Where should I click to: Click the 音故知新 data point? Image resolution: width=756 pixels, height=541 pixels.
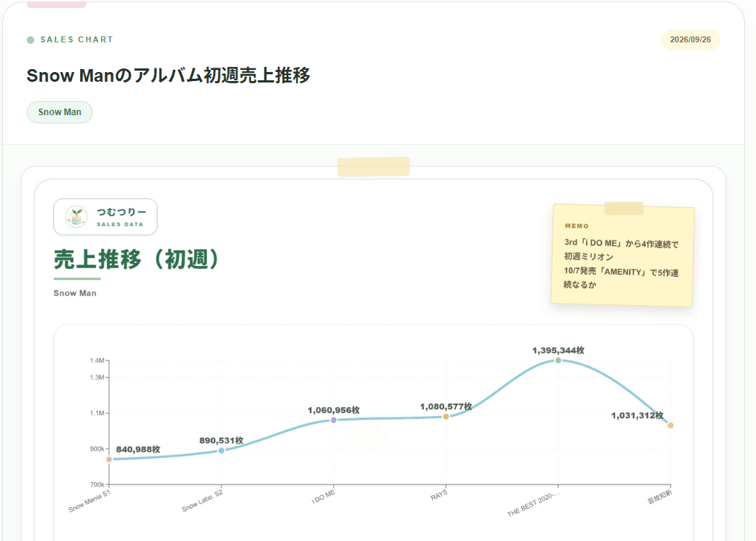(670, 425)
